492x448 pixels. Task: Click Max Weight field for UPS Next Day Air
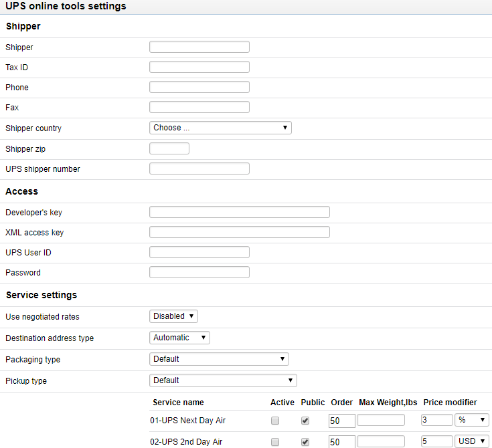(x=381, y=420)
